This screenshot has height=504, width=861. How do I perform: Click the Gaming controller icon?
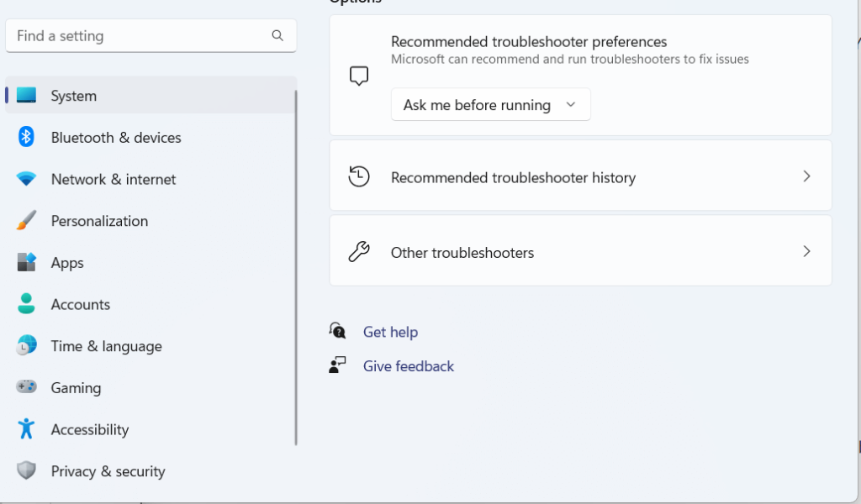[26, 386]
